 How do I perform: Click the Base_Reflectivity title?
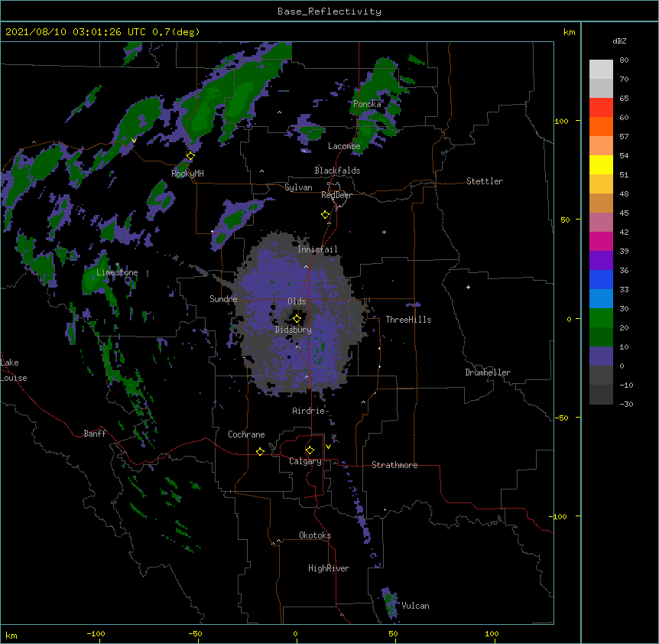329,11
